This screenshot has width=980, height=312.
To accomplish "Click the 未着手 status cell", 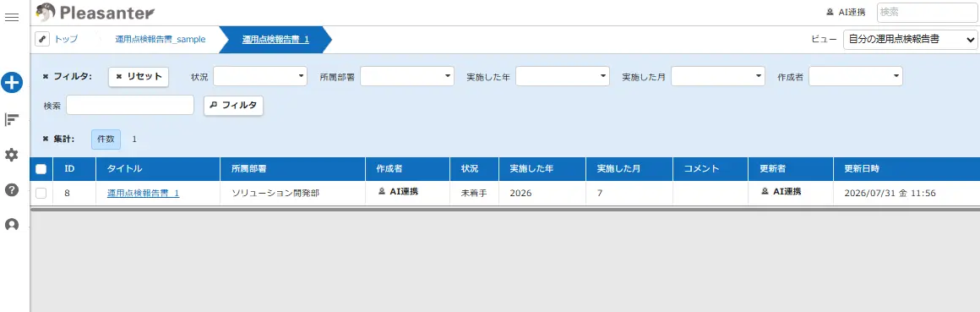I will pyautogui.click(x=475, y=193).
